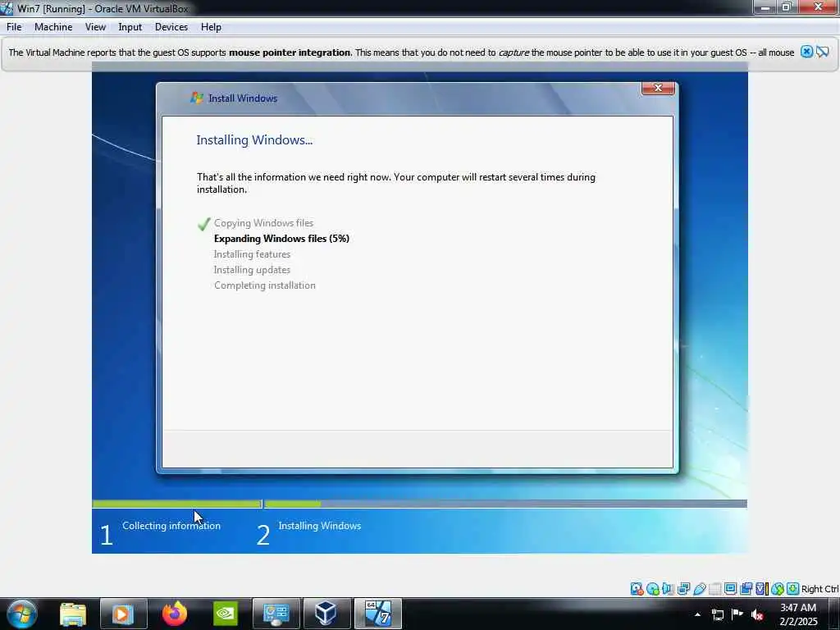
Task: Launch Firefox from the taskbar
Action: [x=175, y=614]
